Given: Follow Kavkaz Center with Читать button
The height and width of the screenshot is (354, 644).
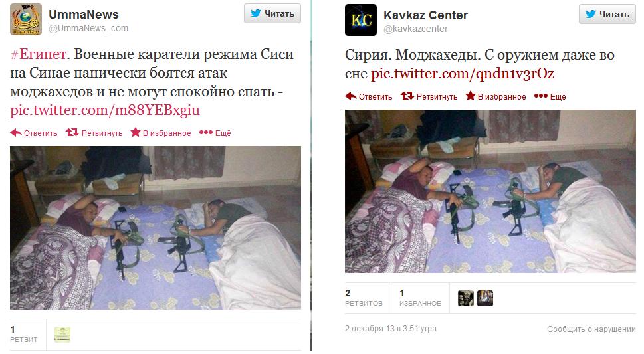Looking at the screenshot, I should click(x=607, y=14).
